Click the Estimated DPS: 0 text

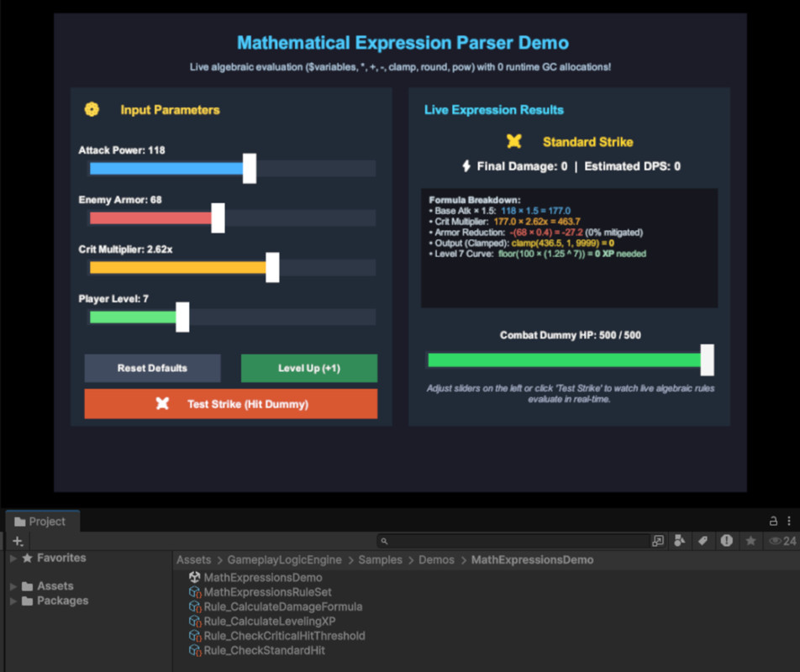pyautogui.click(x=632, y=166)
